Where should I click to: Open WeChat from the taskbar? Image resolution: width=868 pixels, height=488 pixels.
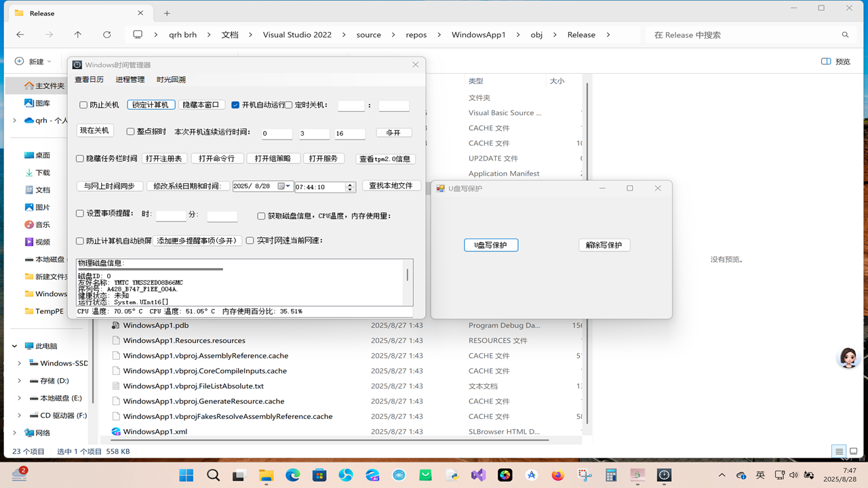[425, 474]
